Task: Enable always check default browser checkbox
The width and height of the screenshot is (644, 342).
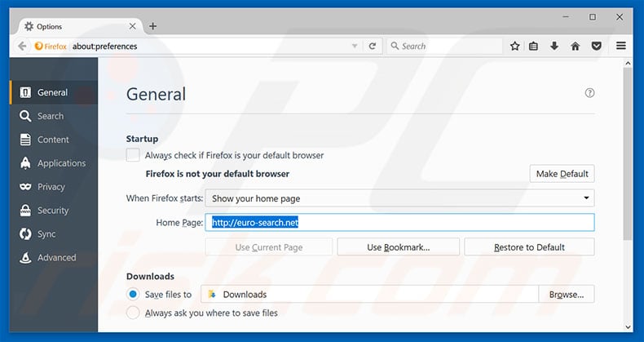Action: (133, 155)
